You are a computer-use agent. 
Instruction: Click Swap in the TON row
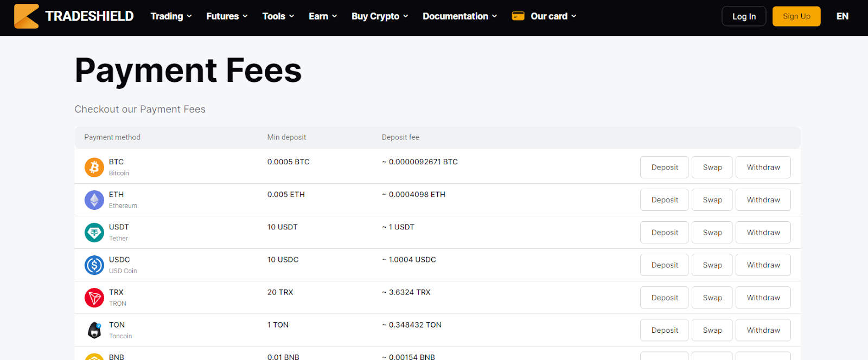click(x=712, y=330)
